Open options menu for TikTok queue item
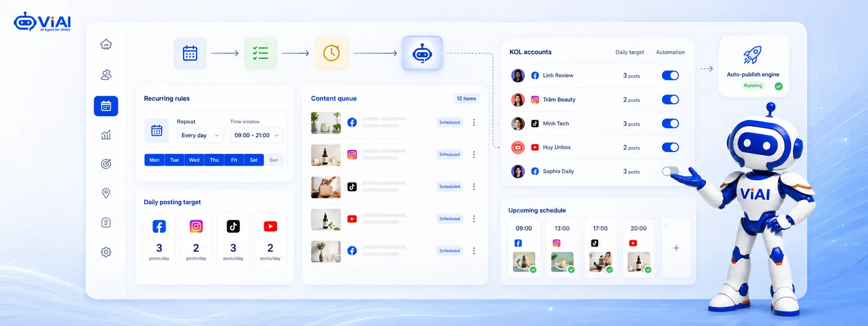The height and width of the screenshot is (326, 868). 474,186
